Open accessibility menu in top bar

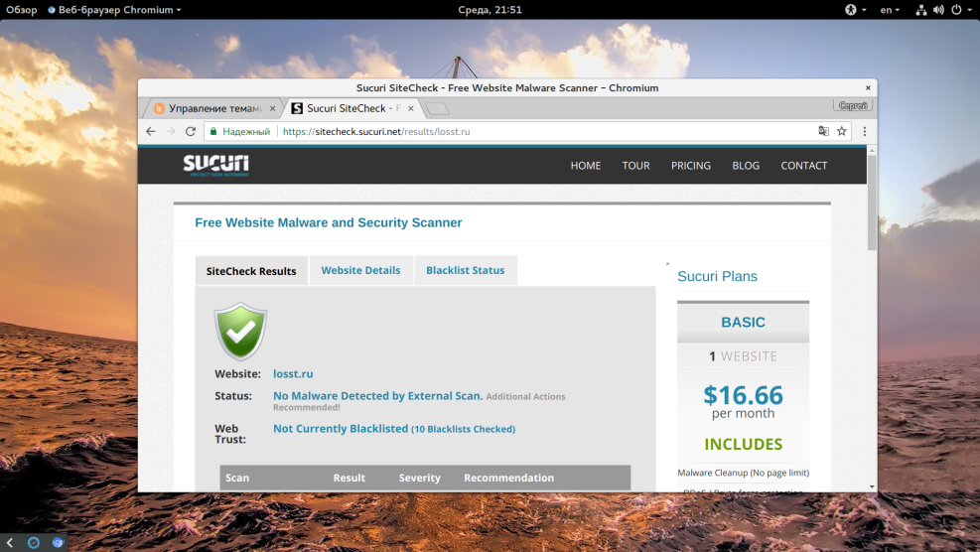pos(851,9)
